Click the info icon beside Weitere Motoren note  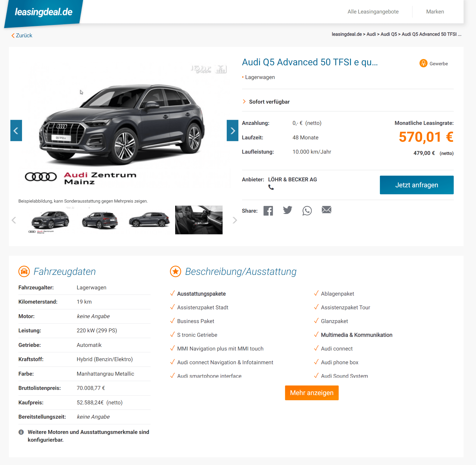click(x=21, y=432)
